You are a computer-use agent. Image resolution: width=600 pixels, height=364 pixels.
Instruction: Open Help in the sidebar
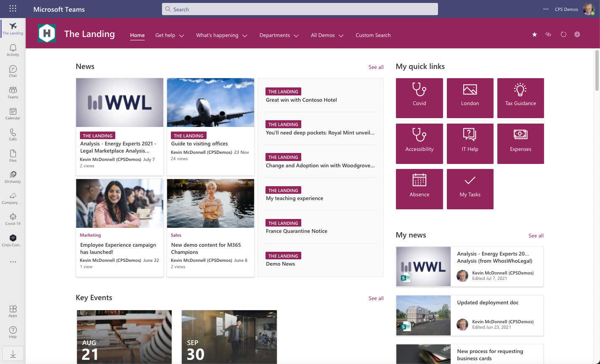[13, 332]
